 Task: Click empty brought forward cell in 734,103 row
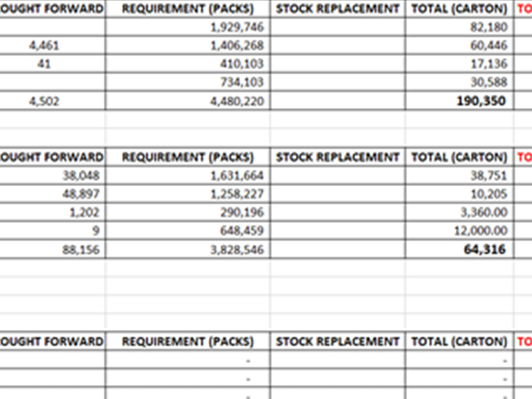(x=52, y=82)
